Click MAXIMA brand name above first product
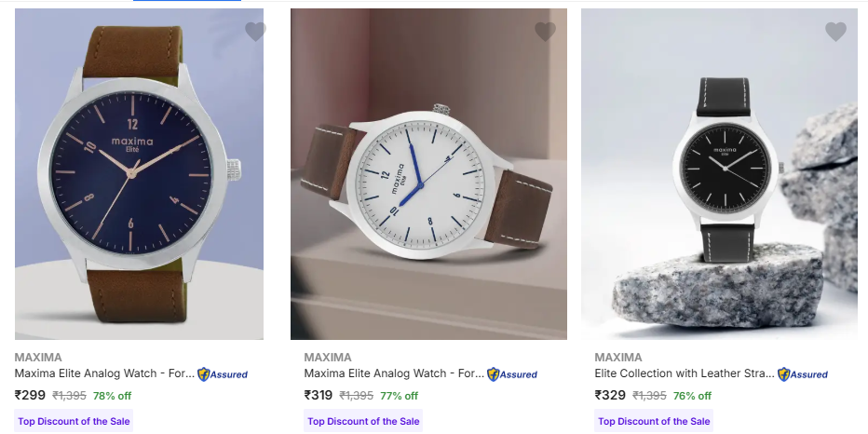 coord(38,357)
